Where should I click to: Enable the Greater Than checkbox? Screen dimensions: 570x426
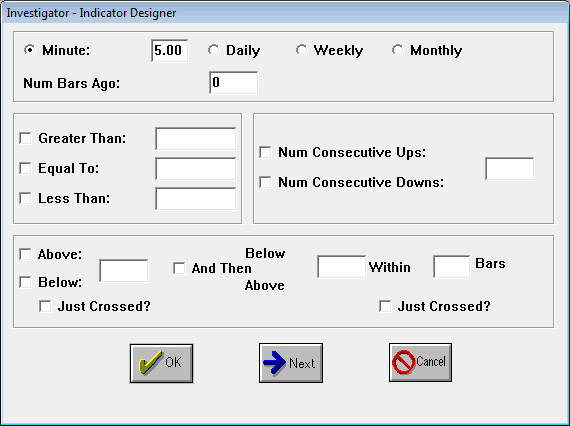tap(25, 138)
